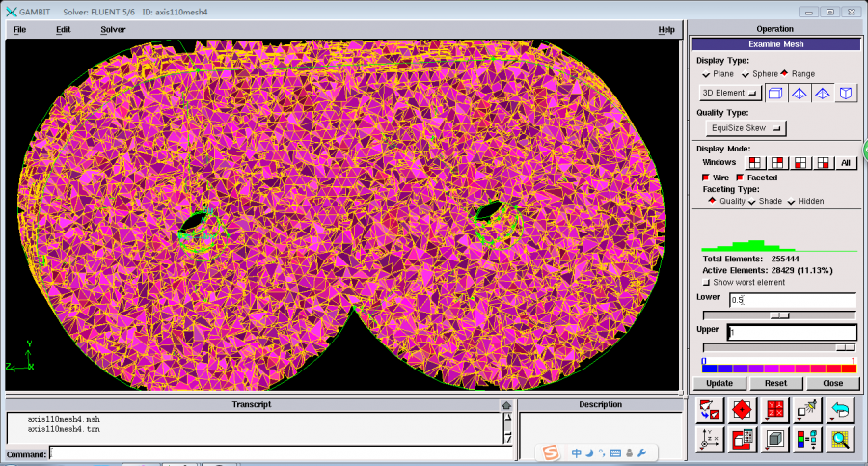Open the Solver menu
This screenshot has height=466, width=868.
[113, 29]
